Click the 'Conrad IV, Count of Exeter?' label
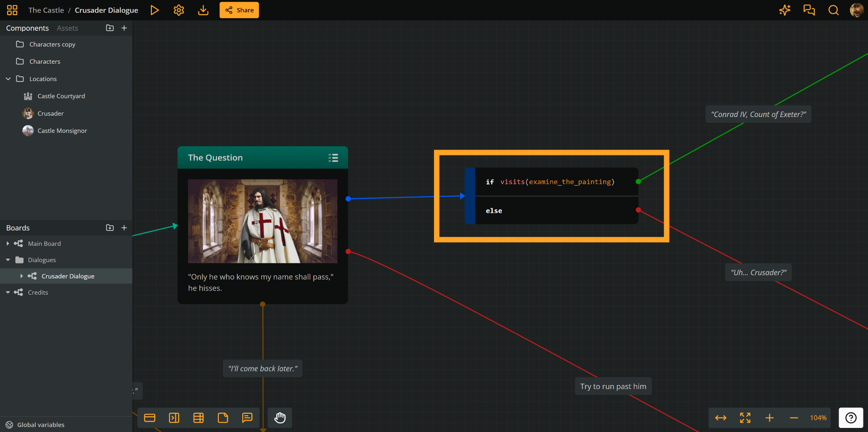The height and width of the screenshot is (432, 868). pos(759,114)
